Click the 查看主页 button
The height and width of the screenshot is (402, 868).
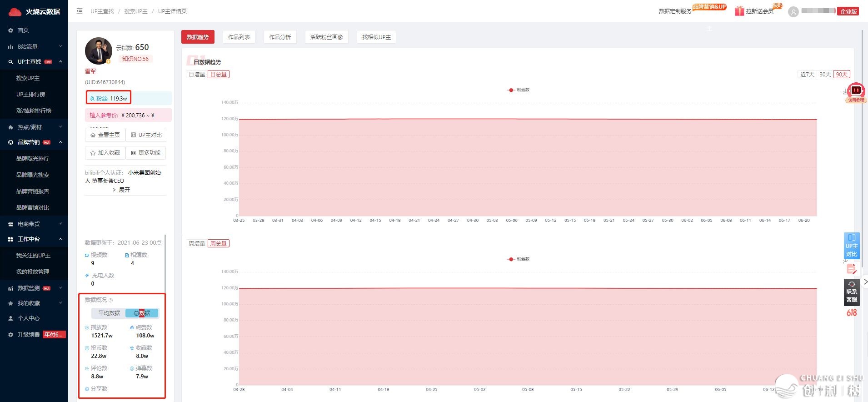coord(105,135)
